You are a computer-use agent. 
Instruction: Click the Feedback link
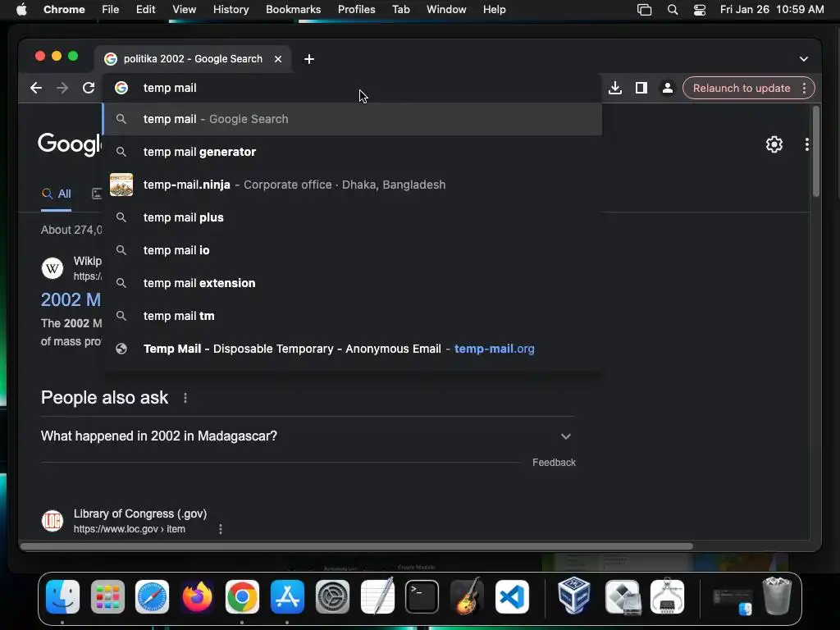554,463
